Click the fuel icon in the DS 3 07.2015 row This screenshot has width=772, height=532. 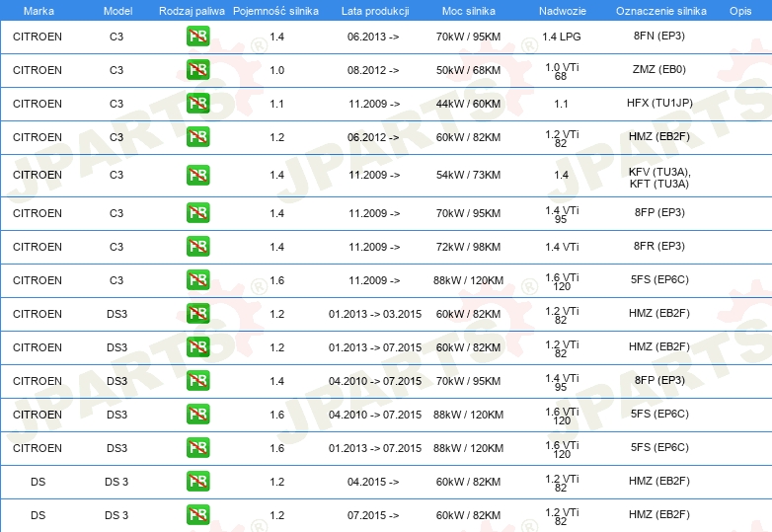tap(197, 514)
